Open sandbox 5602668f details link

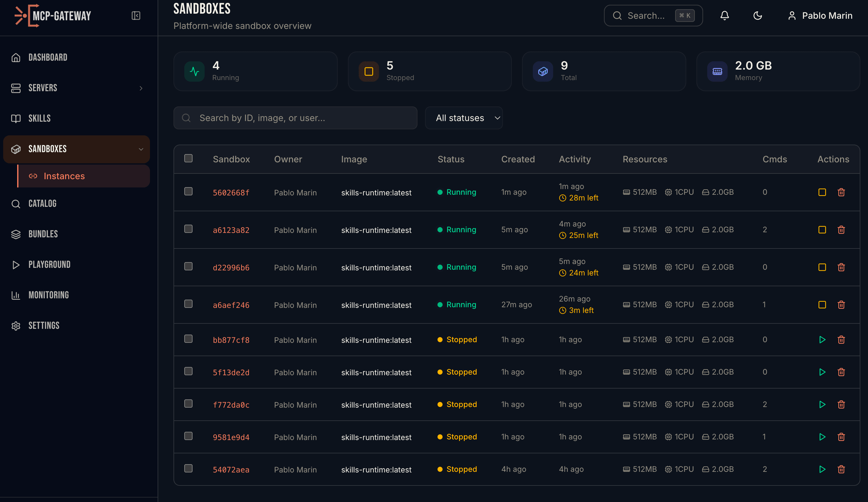coord(231,193)
